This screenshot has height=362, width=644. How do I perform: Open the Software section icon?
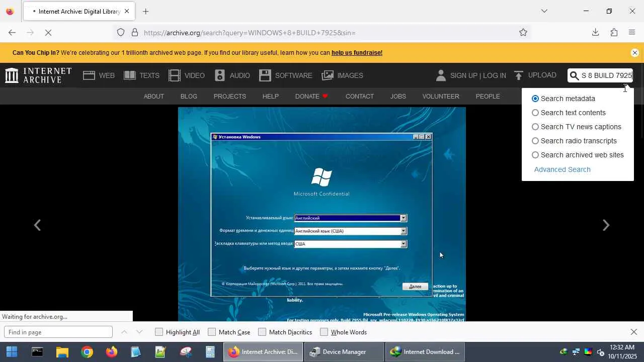point(265,75)
